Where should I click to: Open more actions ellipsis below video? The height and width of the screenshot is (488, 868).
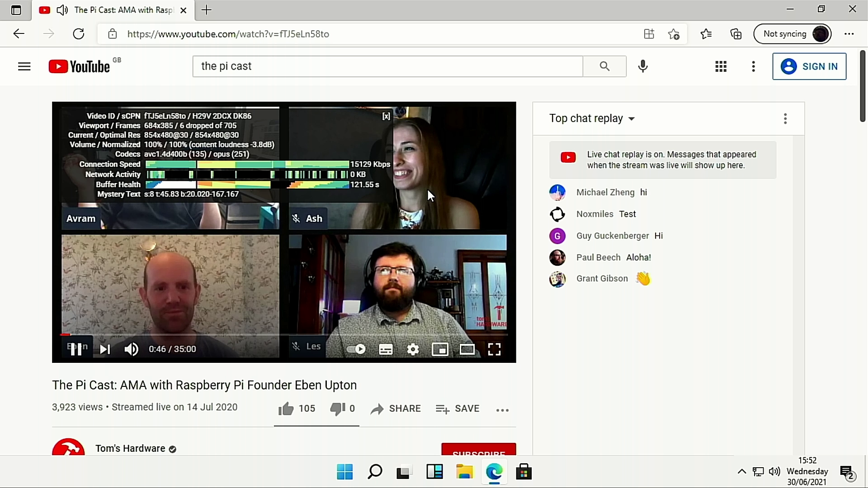(502, 410)
